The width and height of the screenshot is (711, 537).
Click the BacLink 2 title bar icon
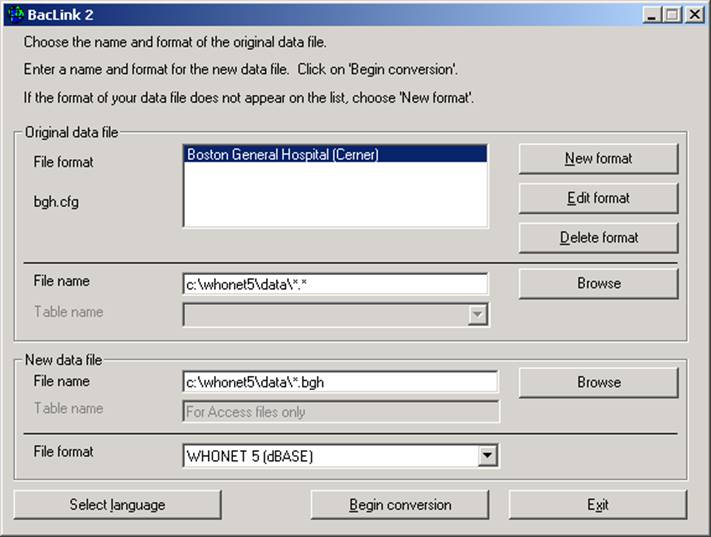(x=16, y=15)
